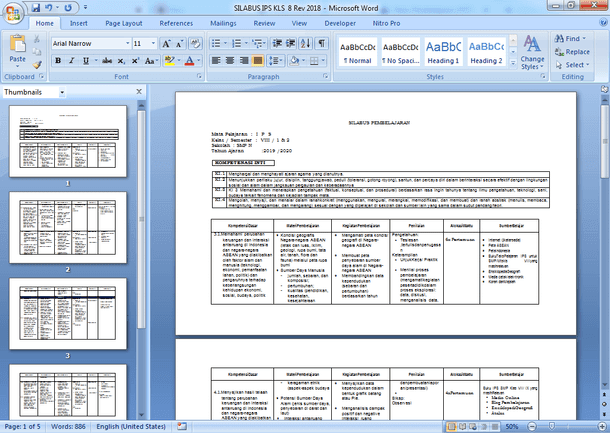Align text to the right
Screen dimensions: 610x433
pyautogui.click(x=244, y=61)
